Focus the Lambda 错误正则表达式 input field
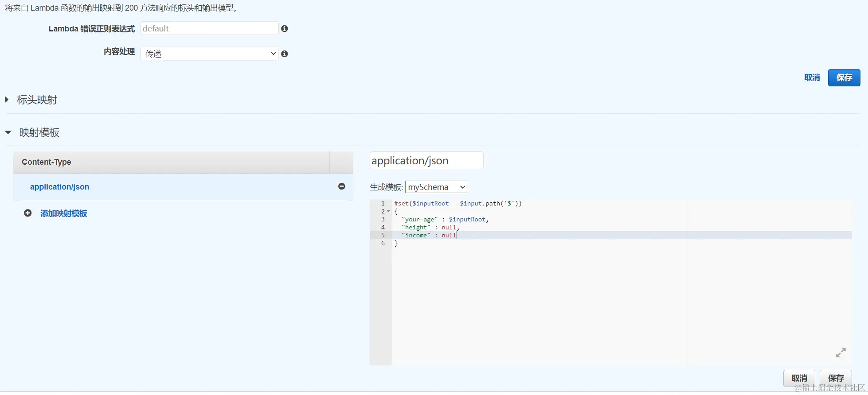This screenshot has height=395, width=868. click(x=210, y=28)
